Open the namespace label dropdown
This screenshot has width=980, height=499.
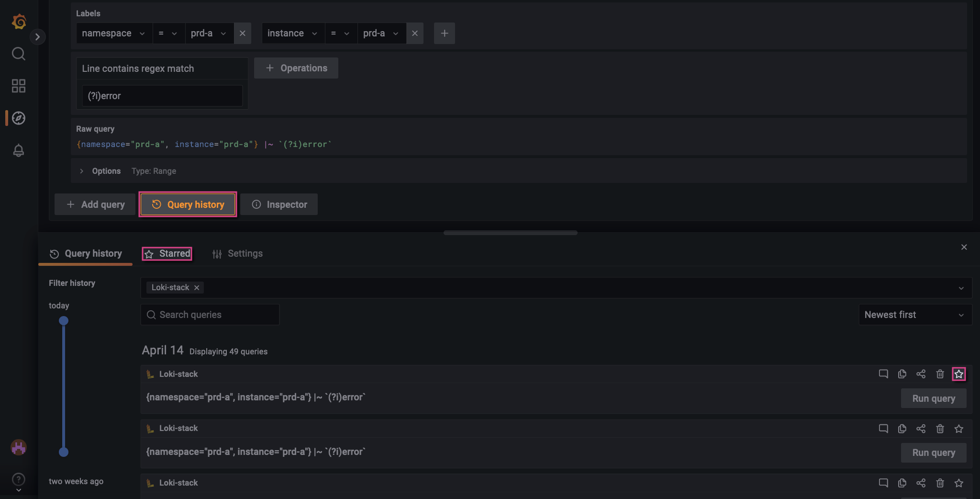point(113,33)
